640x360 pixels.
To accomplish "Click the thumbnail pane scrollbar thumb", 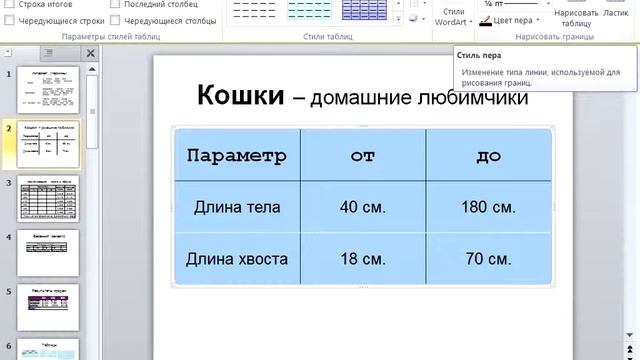I will (x=92, y=111).
